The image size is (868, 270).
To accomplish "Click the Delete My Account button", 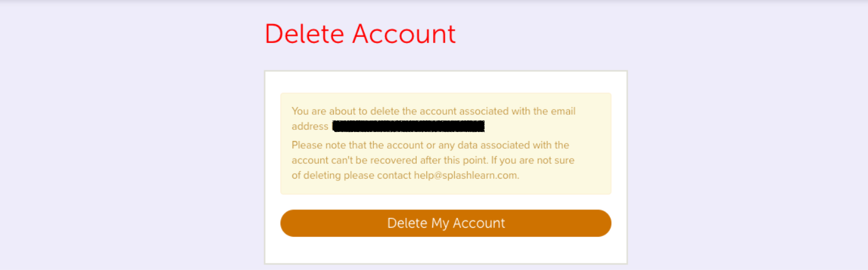I will click(x=446, y=223).
